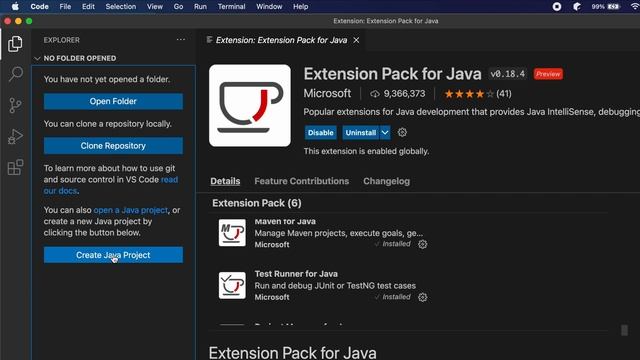Click the Extension Pack for Java logo

250,105
